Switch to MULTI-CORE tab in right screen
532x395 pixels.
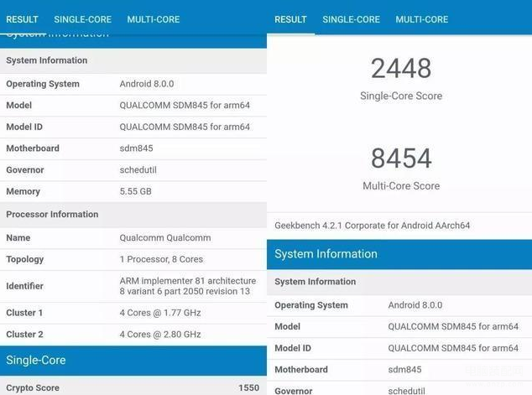[422, 19]
